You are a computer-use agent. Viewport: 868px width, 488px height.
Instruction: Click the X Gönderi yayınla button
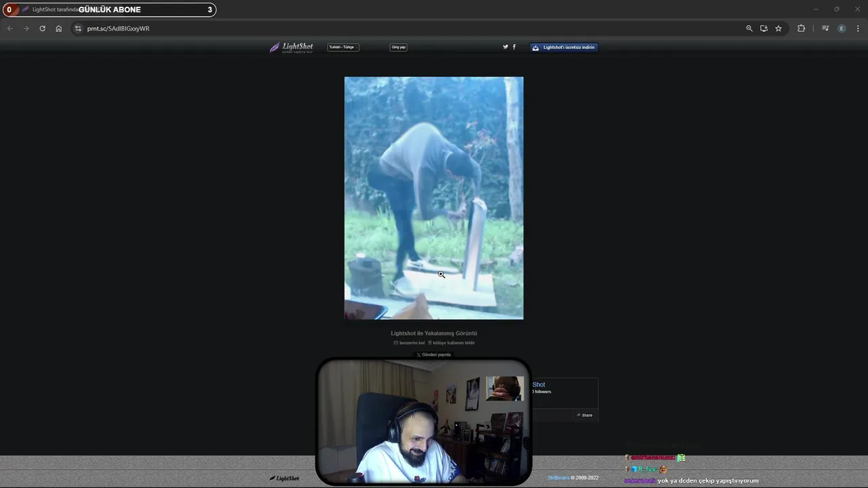pos(434,354)
